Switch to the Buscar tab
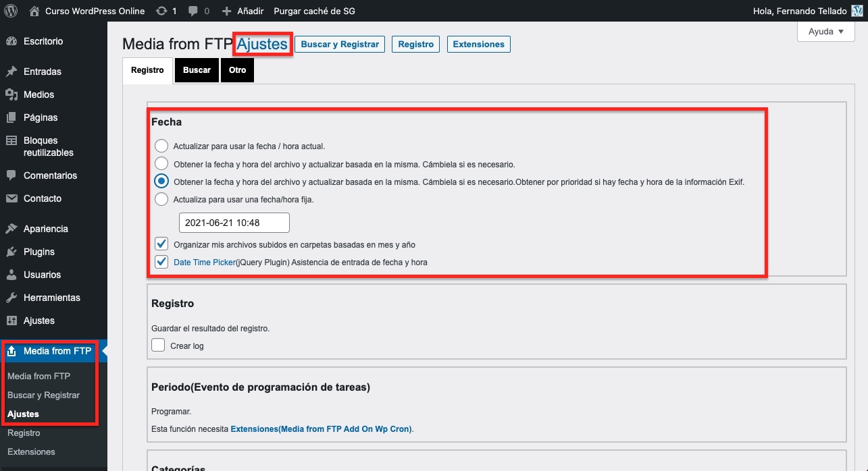 click(197, 70)
